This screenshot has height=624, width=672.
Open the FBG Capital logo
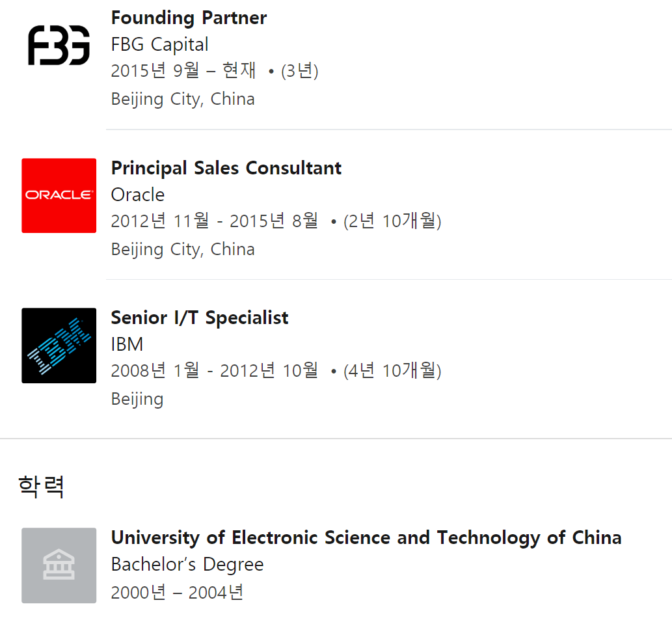click(59, 46)
